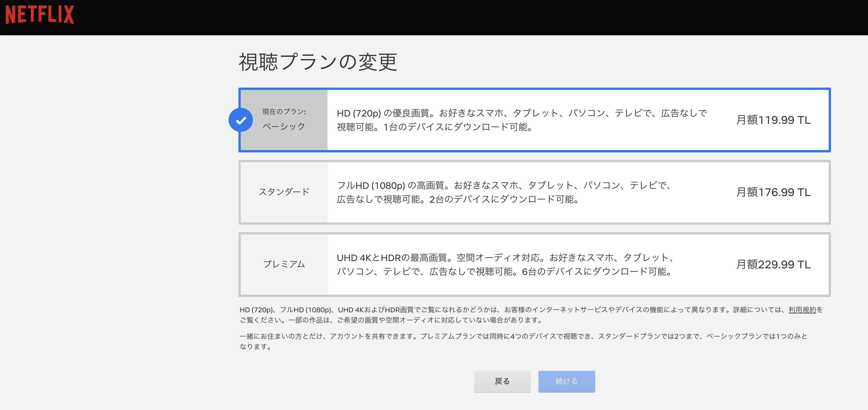The height and width of the screenshot is (410, 868).
Task: Click the 月額119.99 TL price
Action: [773, 120]
